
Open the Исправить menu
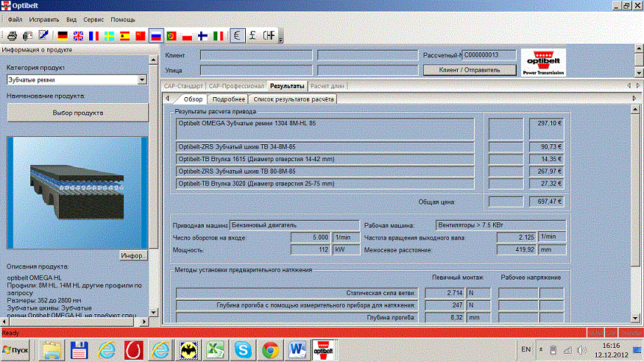44,20
